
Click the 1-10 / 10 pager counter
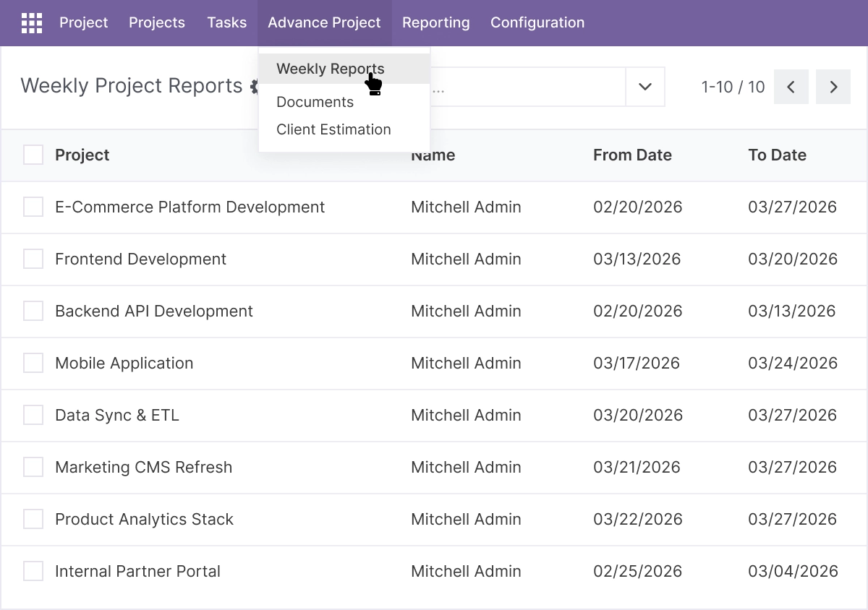(733, 87)
